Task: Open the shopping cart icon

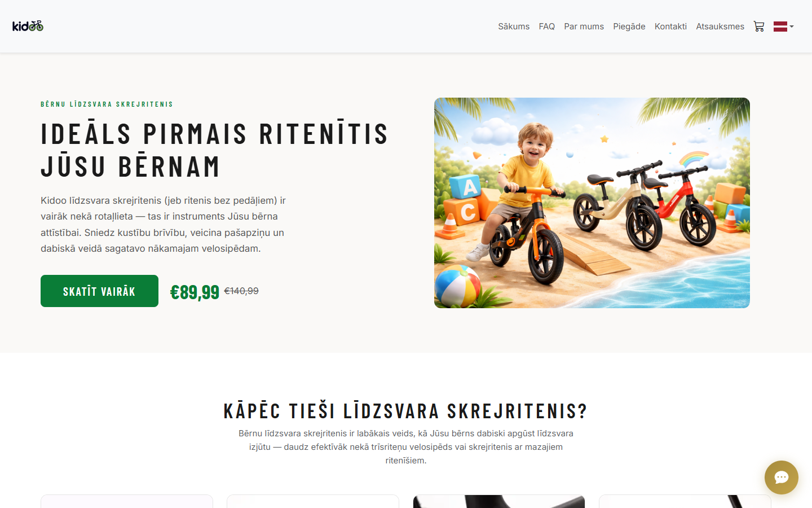Action: click(x=759, y=27)
